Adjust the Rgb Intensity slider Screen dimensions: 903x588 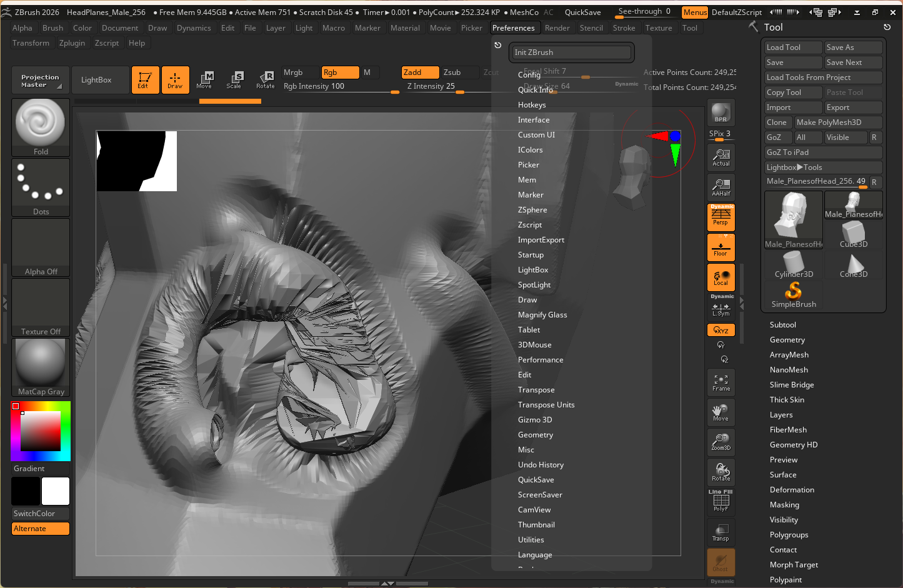tap(341, 87)
